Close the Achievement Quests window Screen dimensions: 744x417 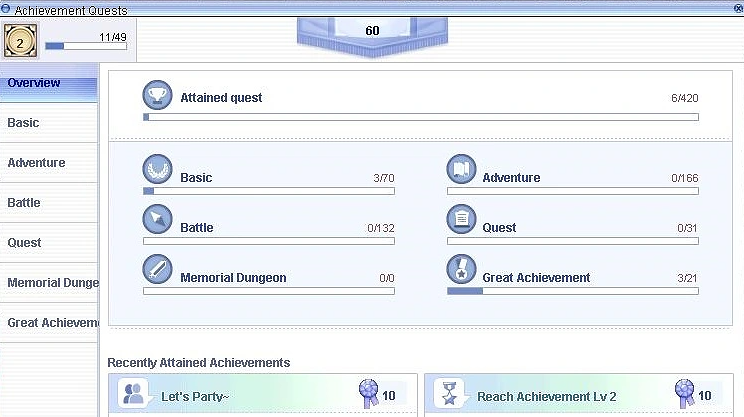click(6, 10)
